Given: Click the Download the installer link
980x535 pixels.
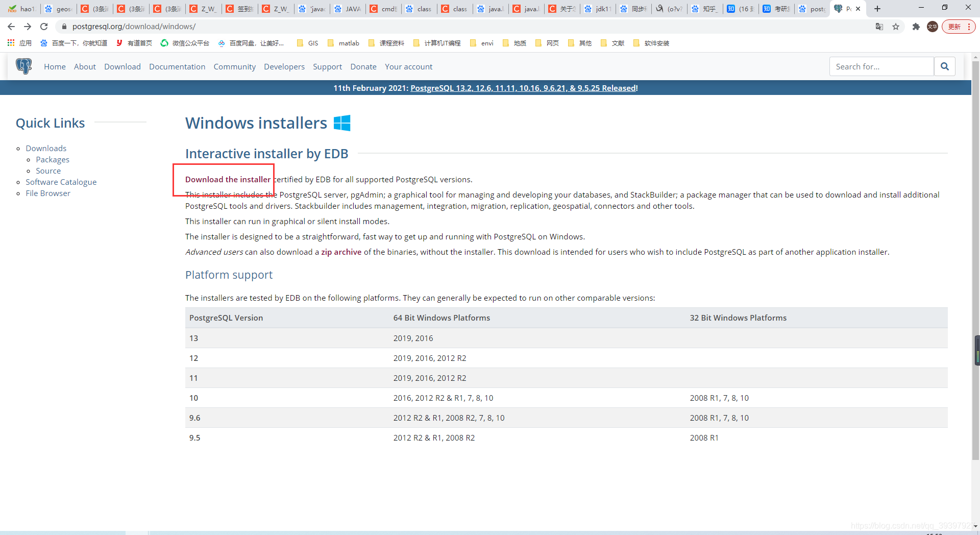Looking at the screenshot, I should click(x=228, y=179).
